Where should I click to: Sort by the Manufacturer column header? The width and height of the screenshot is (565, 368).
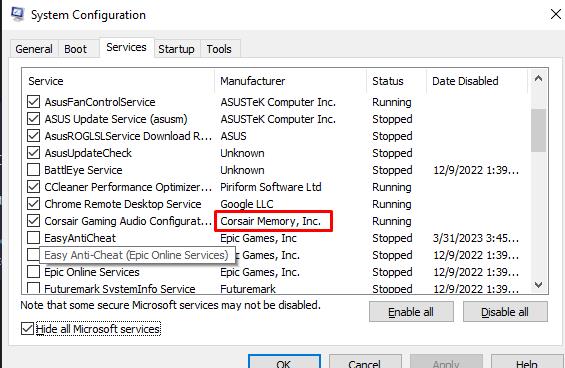click(x=290, y=81)
